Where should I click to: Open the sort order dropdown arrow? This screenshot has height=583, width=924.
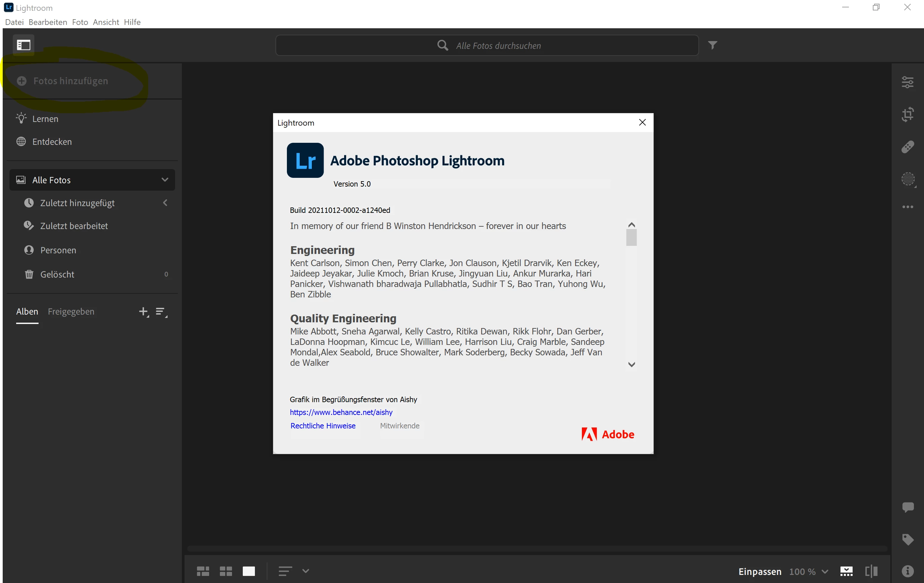tap(305, 571)
